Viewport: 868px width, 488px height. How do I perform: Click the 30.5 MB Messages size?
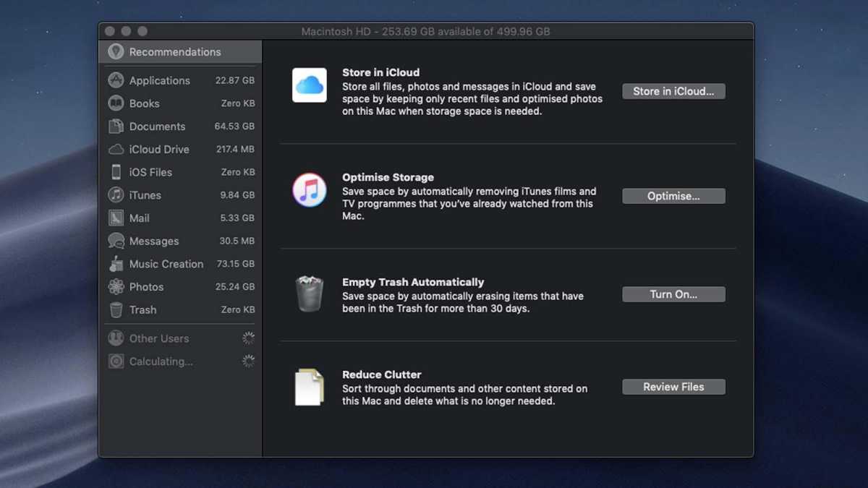click(x=237, y=241)
